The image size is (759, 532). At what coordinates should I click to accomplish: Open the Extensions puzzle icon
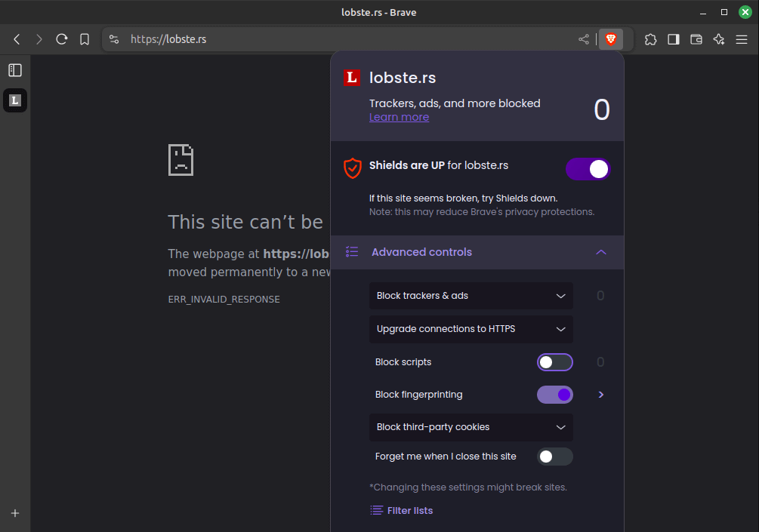[650, 38]
